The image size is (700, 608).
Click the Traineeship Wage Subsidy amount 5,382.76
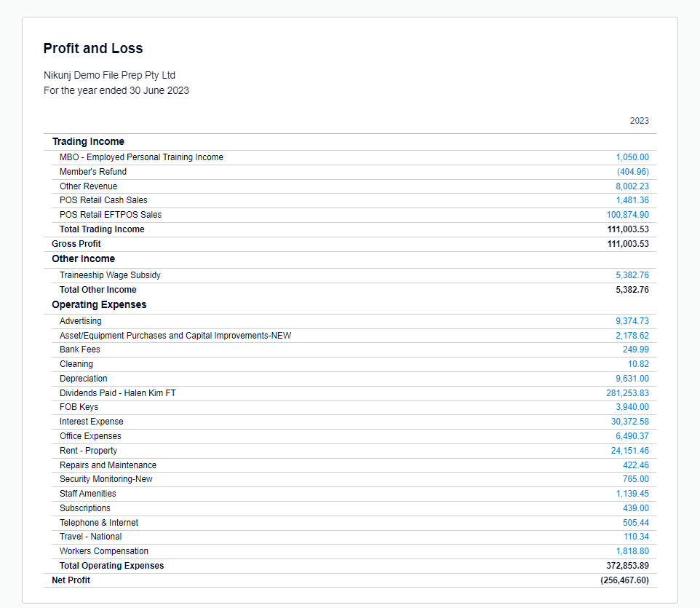pos(632,275)
